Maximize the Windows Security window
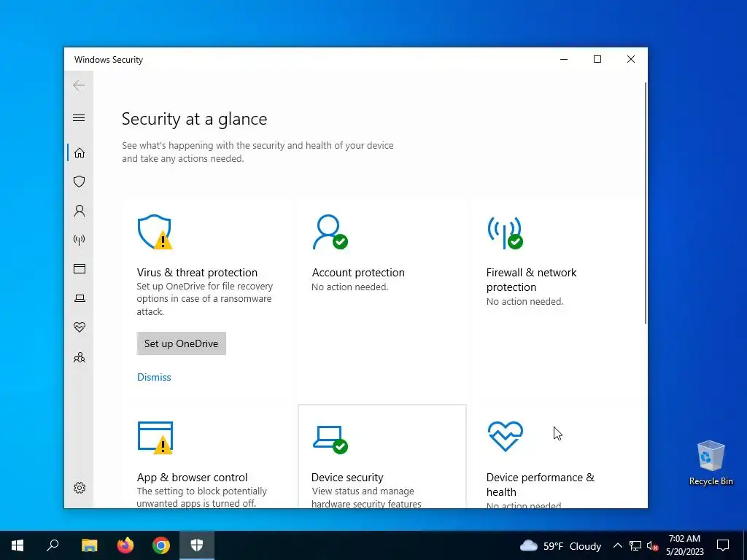The height and width of the screenshot is (560, 747). [597, 59]
